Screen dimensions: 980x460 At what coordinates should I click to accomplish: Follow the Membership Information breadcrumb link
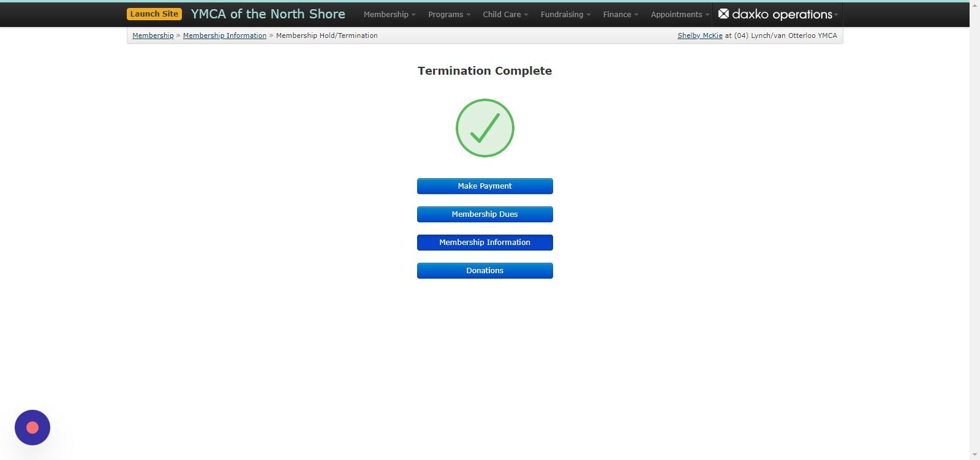tap(225, 36)
